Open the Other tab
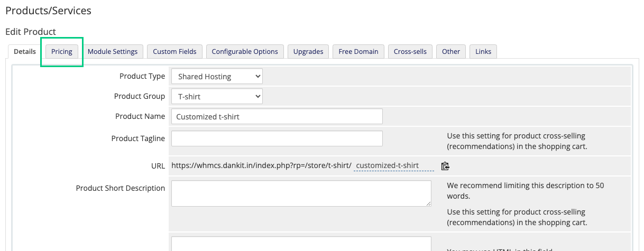Screen dimensions: 644x251 point(451,51)
